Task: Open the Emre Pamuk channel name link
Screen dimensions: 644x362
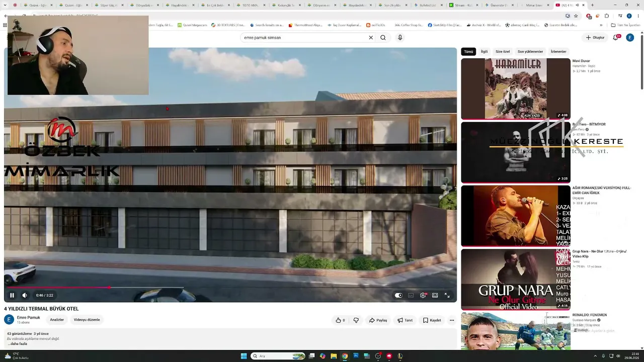Action: pos(28,318)
